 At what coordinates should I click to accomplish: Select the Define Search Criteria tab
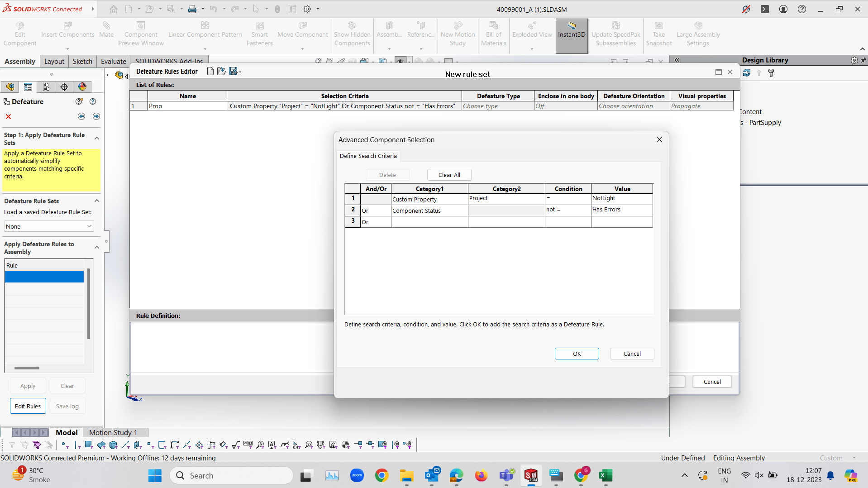pos(368,156)
